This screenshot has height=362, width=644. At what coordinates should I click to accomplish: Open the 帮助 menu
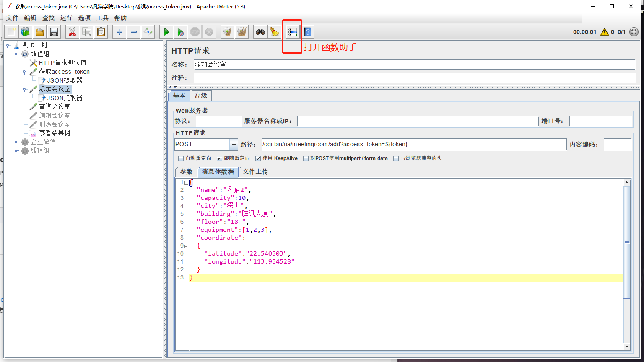click(x=120, y=18)
